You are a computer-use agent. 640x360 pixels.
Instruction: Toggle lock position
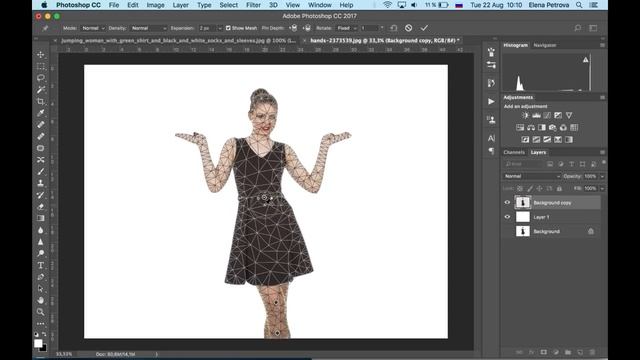(x=540, y=189)
